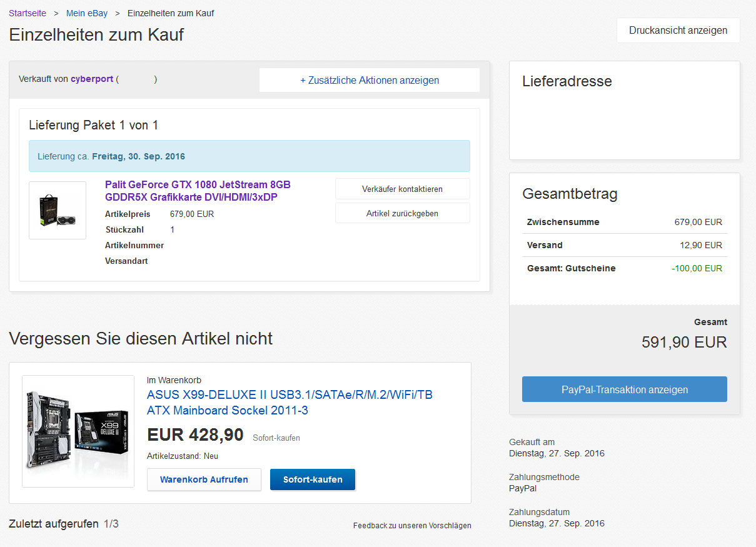
Task: Select delivery date Freitag, 30. Sep. 2016
Action: tap(138, 156)
